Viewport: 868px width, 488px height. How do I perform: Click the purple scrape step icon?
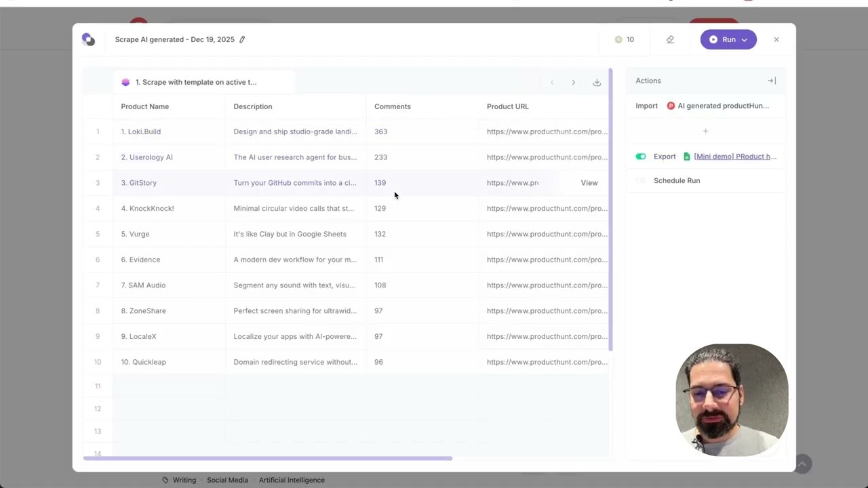(x=125, y=82)
